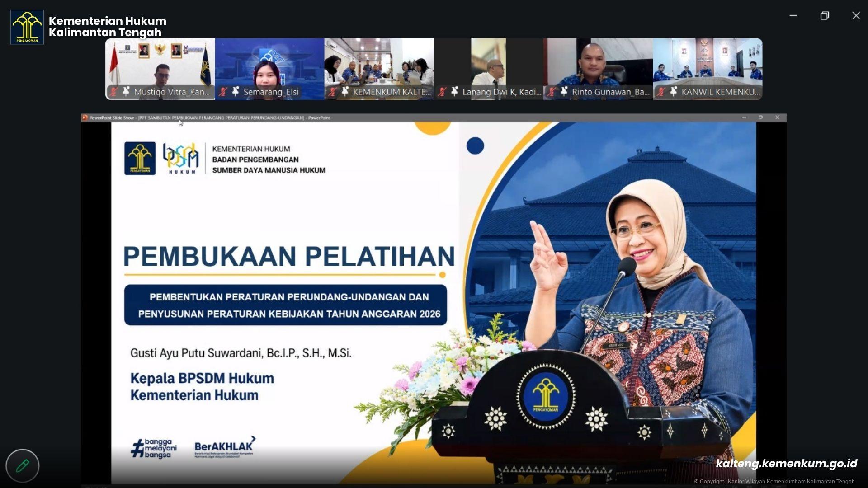Close the PowerPoint Slide Show window
Screen dimensions: 868x488
[777, 117]
